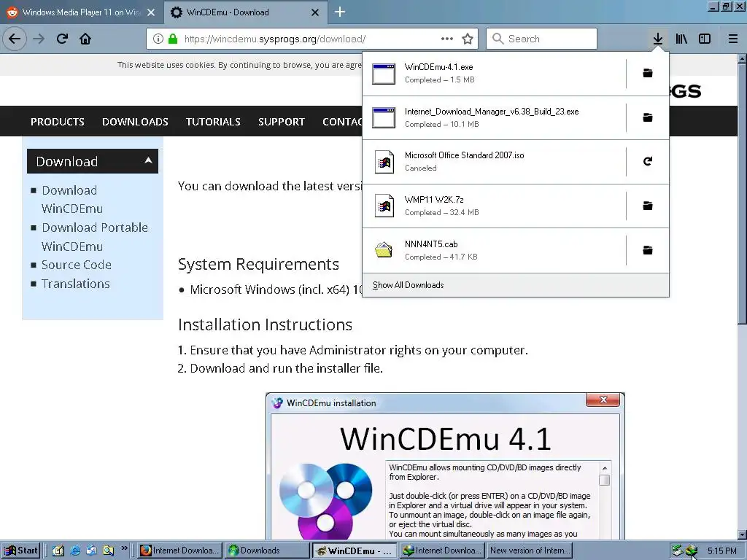The width and height of the screenshot is (747, 560).
Task: Open Download Portable WinCDEmu link
Action: [x=95, y=237]
